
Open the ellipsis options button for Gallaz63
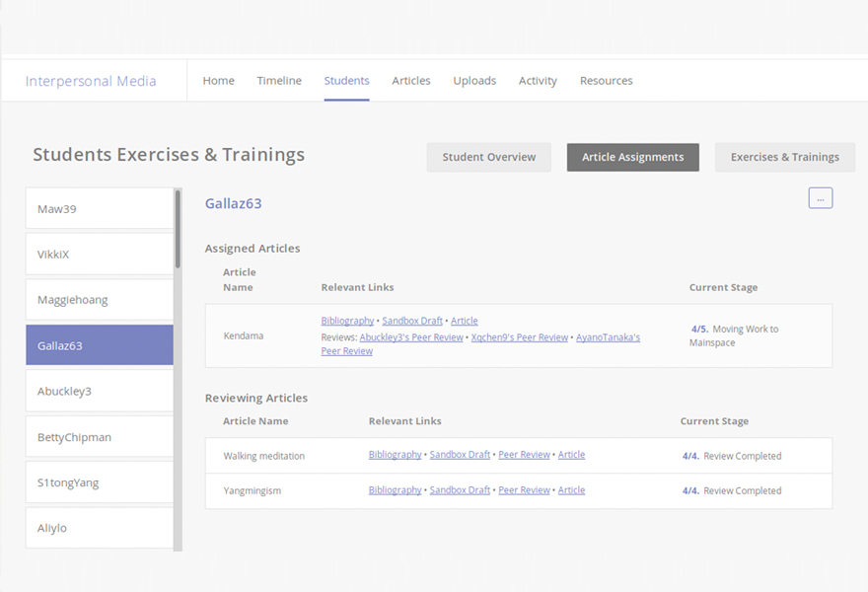(821, 198)
